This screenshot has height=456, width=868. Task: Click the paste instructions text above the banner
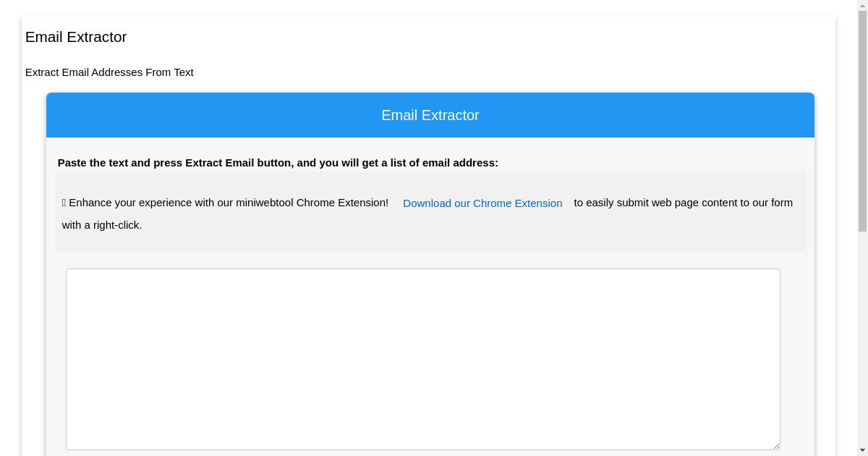click(x=277, y=163)
